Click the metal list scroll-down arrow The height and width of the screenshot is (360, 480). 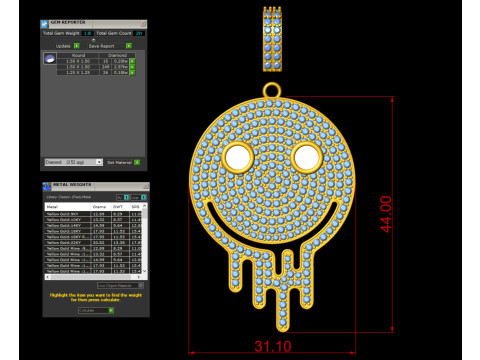pos(144,271)
